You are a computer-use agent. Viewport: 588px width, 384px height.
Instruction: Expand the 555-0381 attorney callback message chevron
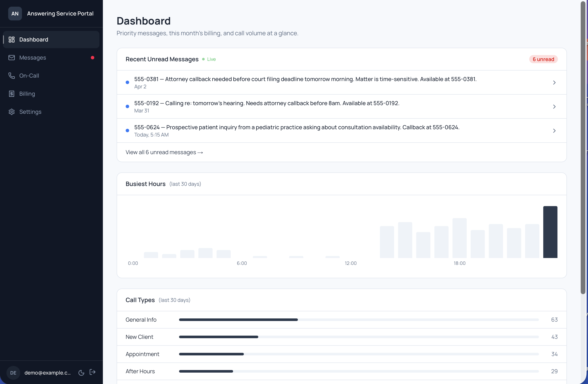click(554, 82)
